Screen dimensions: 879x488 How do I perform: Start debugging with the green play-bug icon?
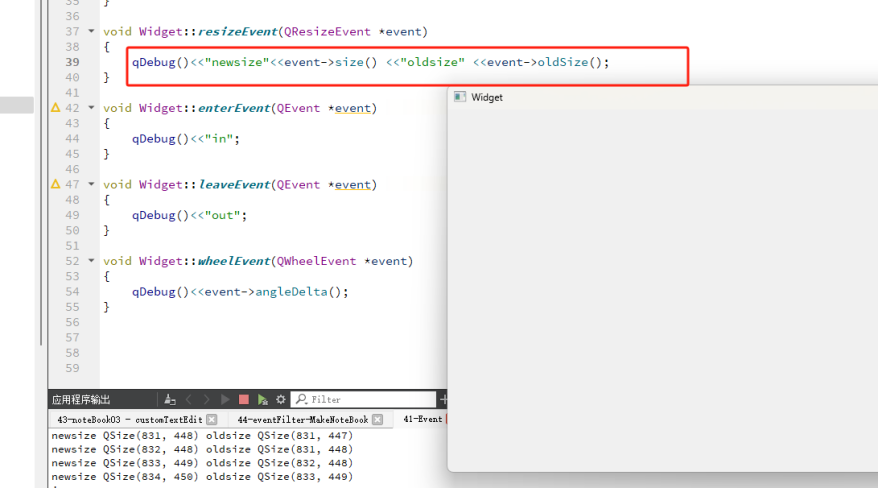(x=262, y=399)
